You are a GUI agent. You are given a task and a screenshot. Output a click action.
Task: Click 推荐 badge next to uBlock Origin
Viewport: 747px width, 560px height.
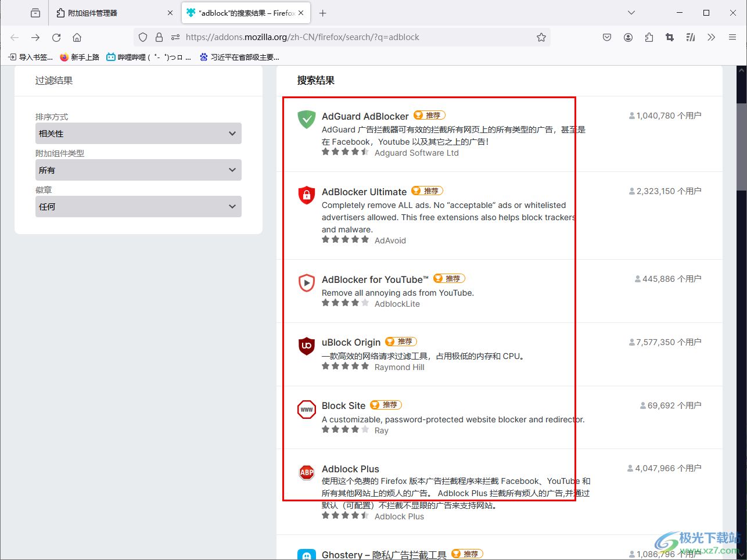(401, 341)
